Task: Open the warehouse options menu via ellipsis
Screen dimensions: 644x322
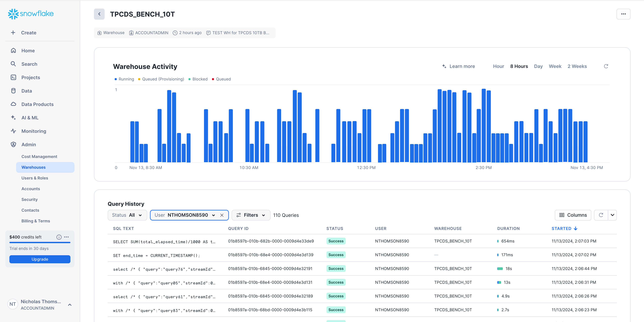Action: (x=624, y=14)
